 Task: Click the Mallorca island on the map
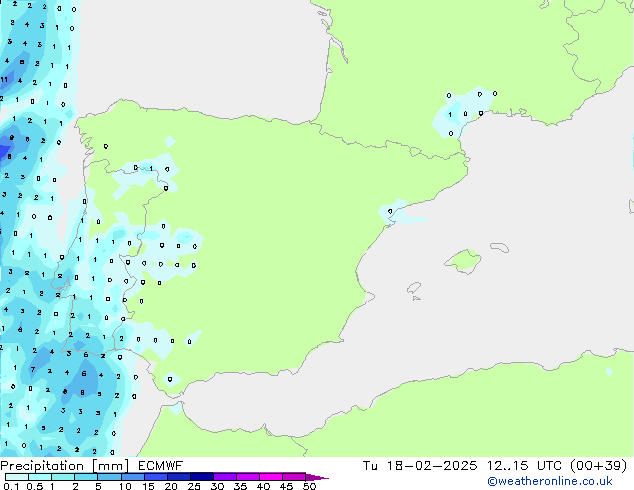[x=463, y=261]
